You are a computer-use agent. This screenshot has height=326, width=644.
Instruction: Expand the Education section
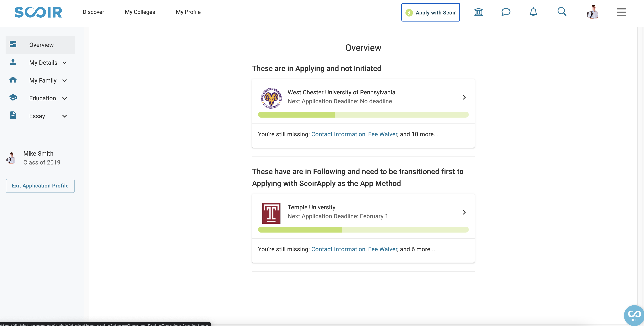[x=65, y=98]
